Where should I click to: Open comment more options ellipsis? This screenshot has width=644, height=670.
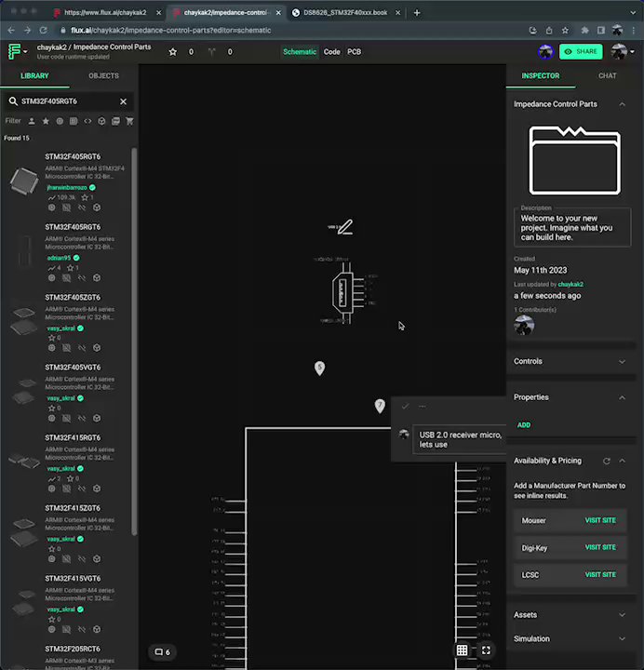click(423, 407)
